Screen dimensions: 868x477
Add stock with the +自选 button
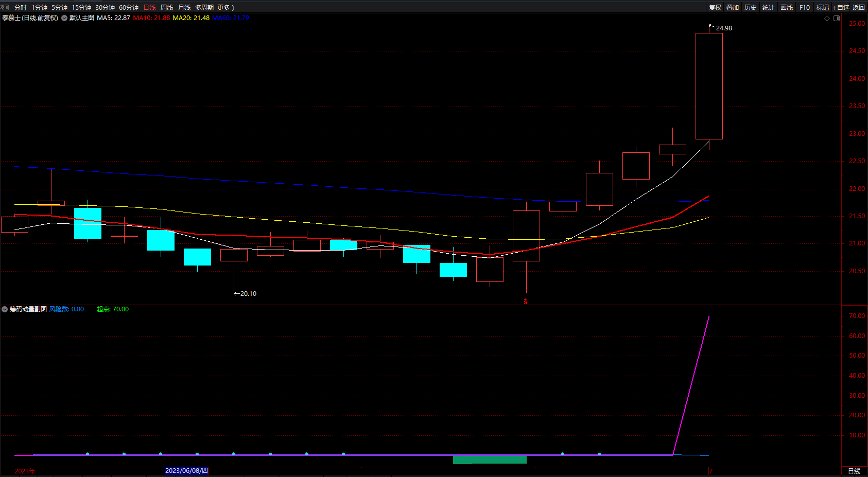tap(841, 8)
